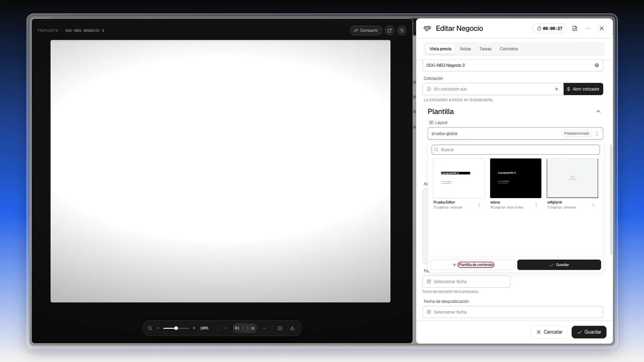Switch to the Contratos tab
This screenshot has width=644, height=362.
[x=509, y=49]
